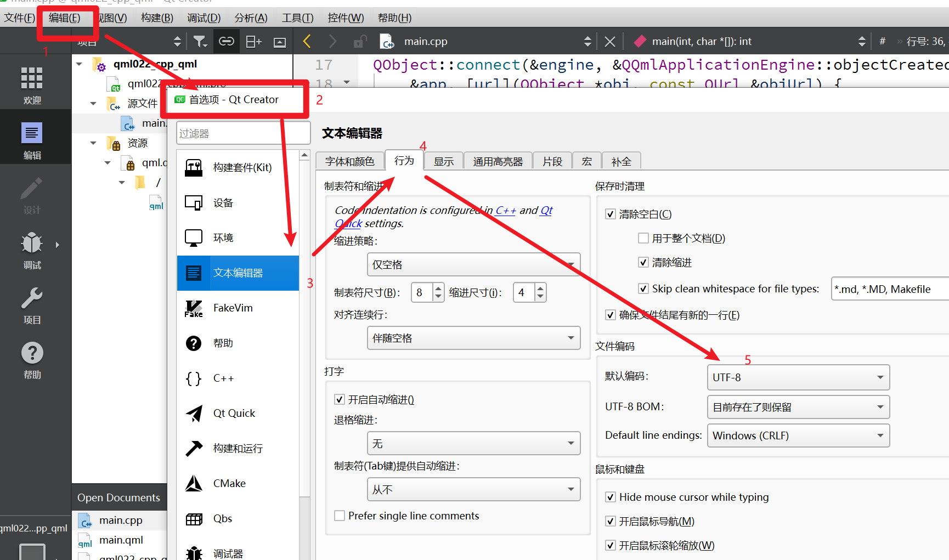The image size is (949, 560).
Task: Open the backspace indentation dropdown
Action: (x=473, y=443)
